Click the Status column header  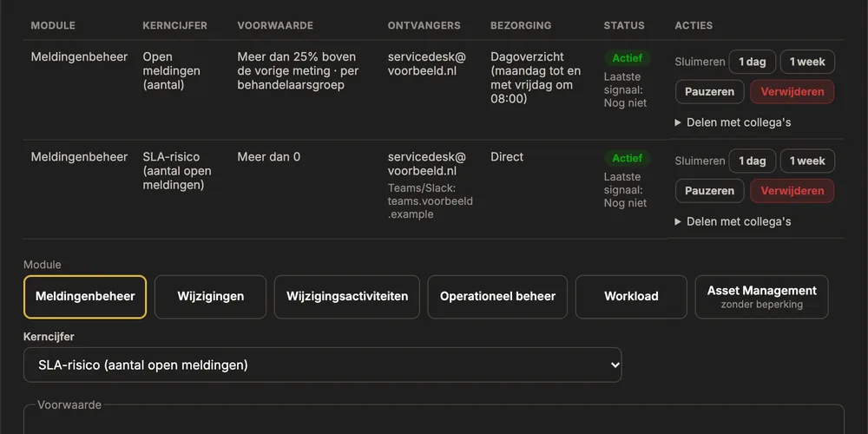(x=624, y=25)
